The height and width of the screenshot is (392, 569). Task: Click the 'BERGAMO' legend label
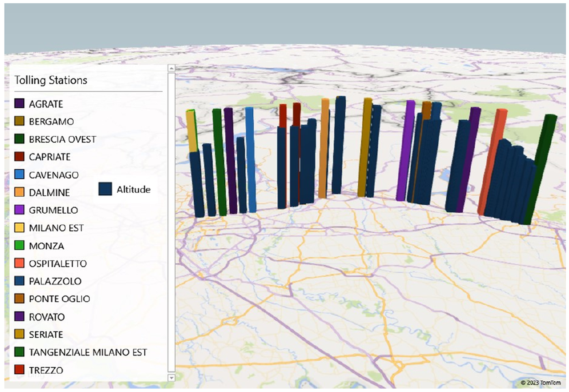tap(51, 122)
